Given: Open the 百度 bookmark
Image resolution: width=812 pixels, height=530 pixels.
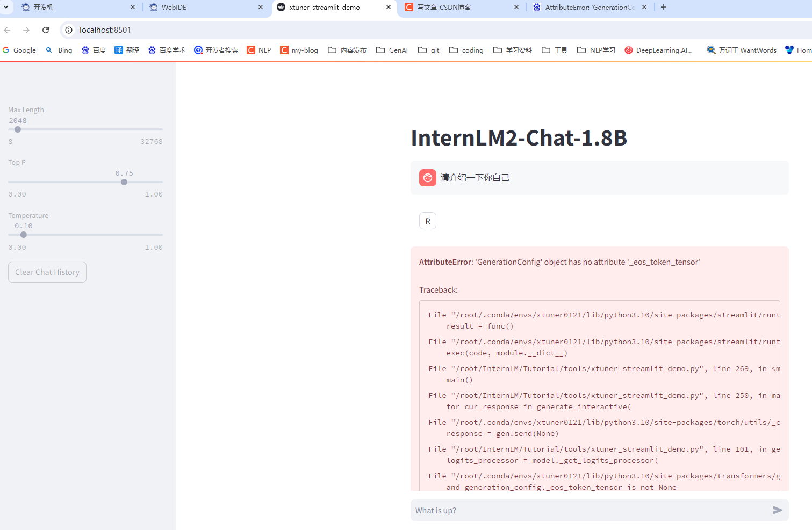Looking at the screenshot, I should (94, 50).
